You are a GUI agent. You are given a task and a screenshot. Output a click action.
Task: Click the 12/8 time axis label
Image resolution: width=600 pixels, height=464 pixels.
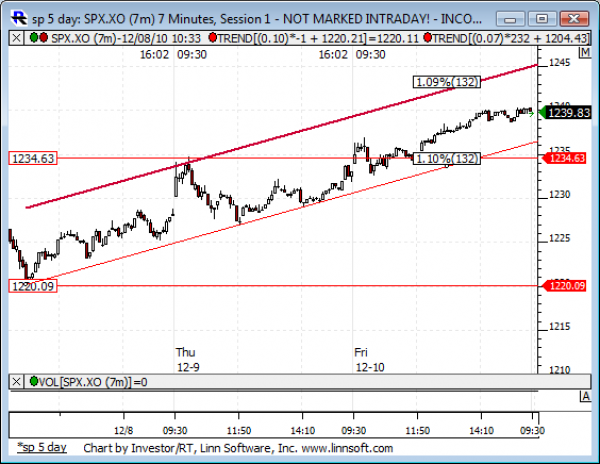click(x=123, y=431)
